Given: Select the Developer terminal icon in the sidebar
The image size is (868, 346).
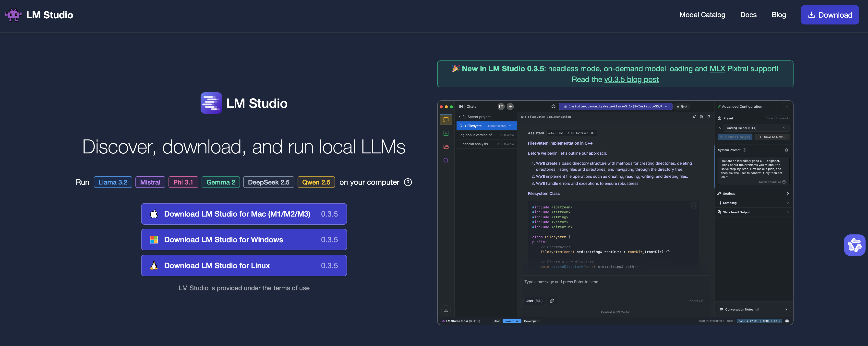Looking at the screenshot, I should 446,133.
